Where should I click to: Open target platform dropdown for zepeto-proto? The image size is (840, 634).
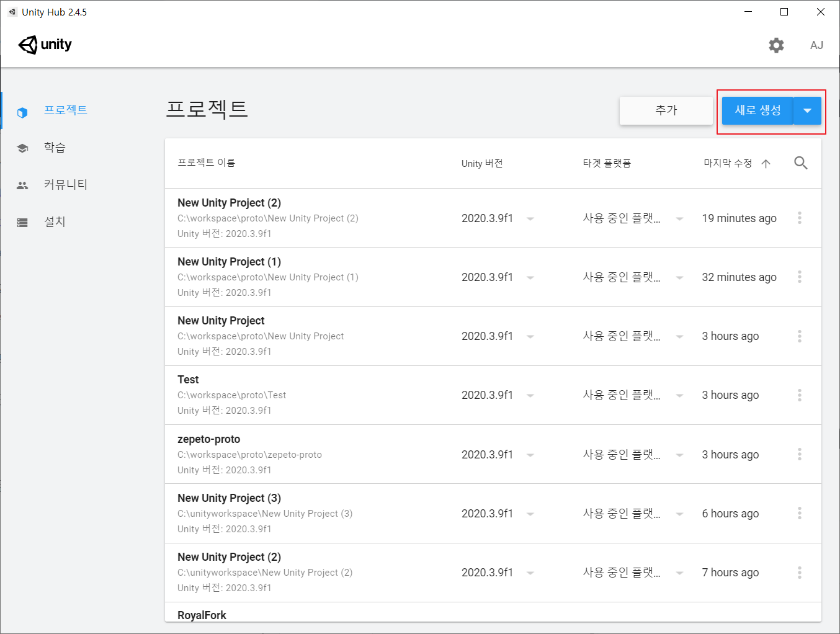coord(680,455)
